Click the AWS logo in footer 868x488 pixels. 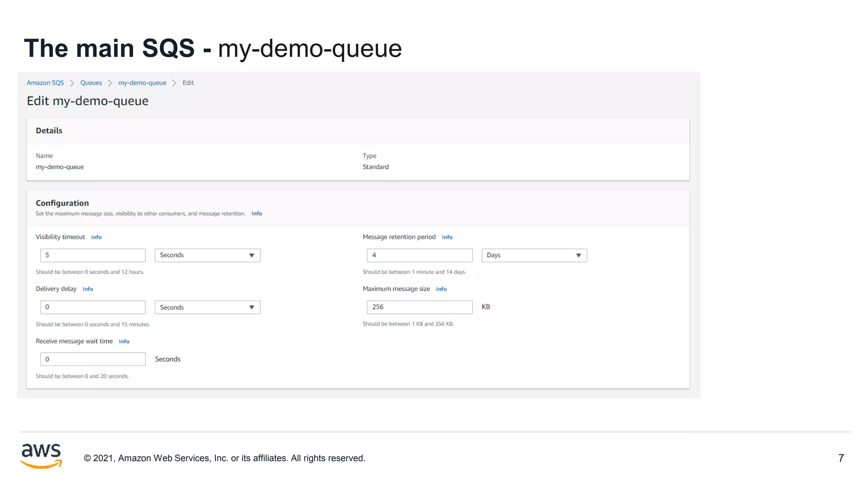click(x=41, y=456)
